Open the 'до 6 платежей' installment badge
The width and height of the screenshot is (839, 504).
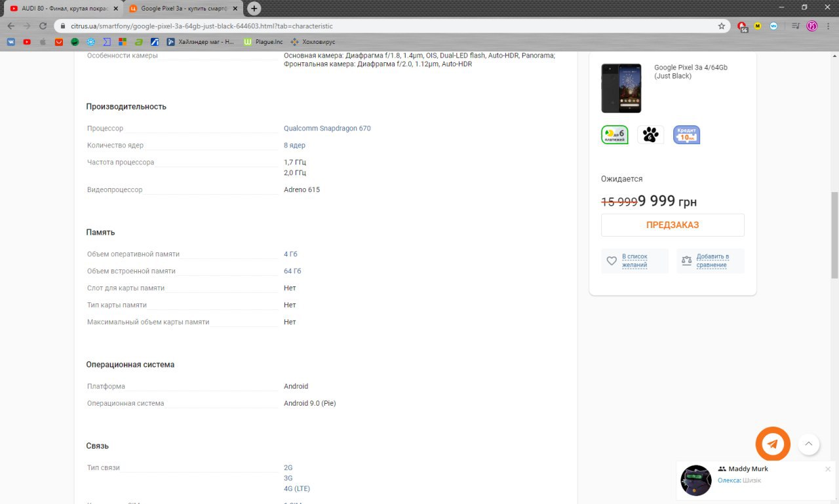[615, 135]
